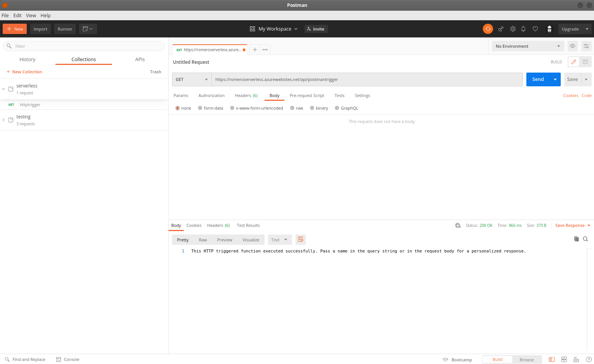Open the No Environment dropdown
The image size is (594, 364).
point(528,46)
